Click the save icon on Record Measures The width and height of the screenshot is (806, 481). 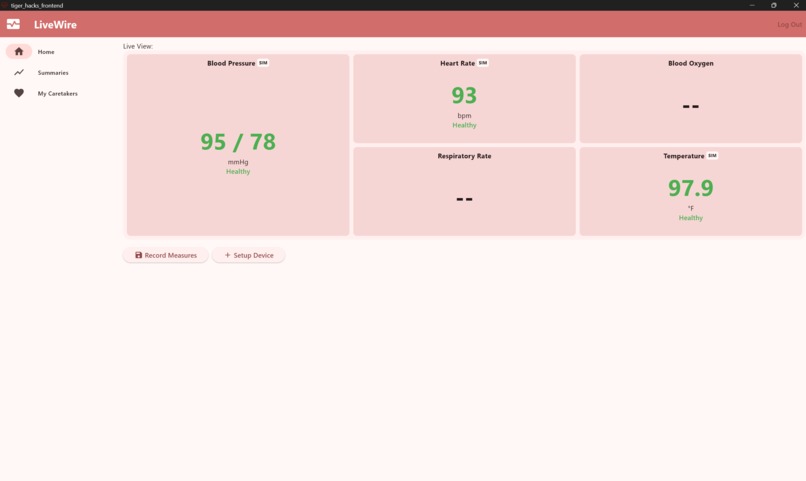click(x=138, y=255)
